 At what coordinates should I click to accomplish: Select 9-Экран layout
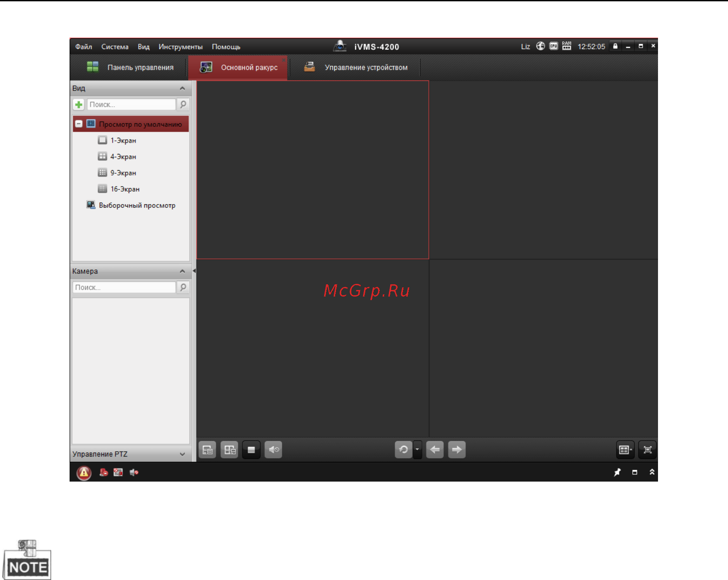pos(117,173)
